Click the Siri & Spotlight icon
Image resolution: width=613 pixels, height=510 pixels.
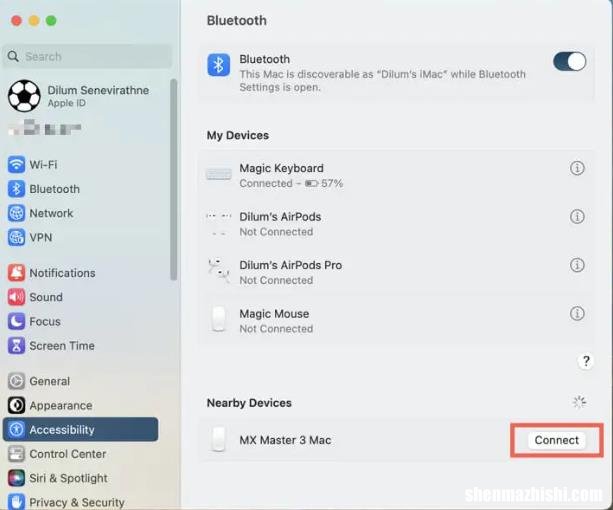click(16, 478)
